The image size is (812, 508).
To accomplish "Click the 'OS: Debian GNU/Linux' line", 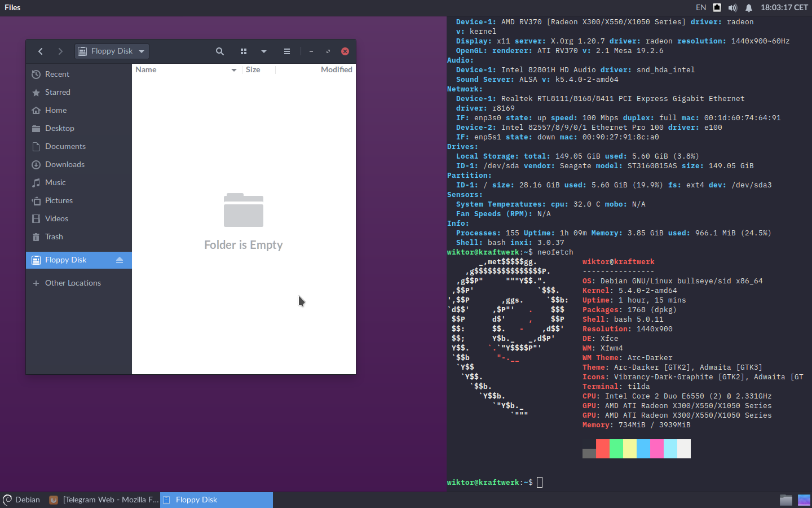I will pos(673,281).
